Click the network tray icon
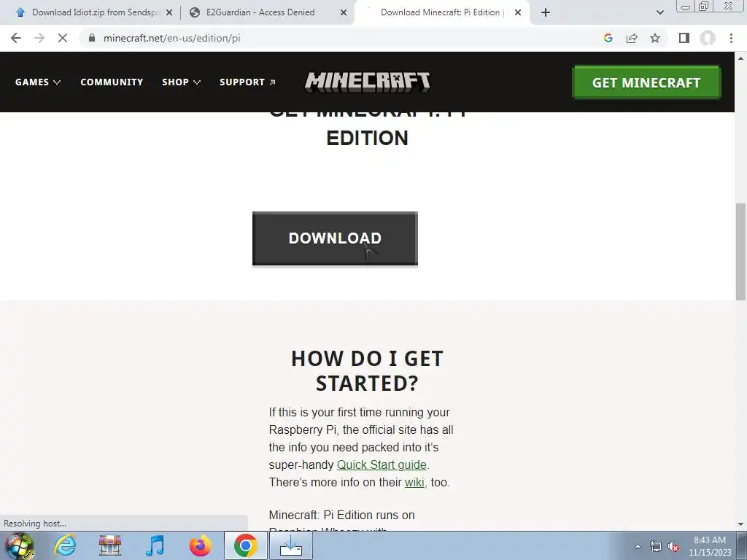 click(656, 546)
